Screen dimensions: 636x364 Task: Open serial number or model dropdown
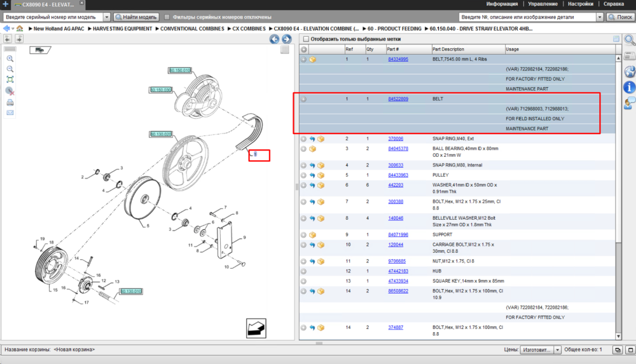[x=107, y=17]
